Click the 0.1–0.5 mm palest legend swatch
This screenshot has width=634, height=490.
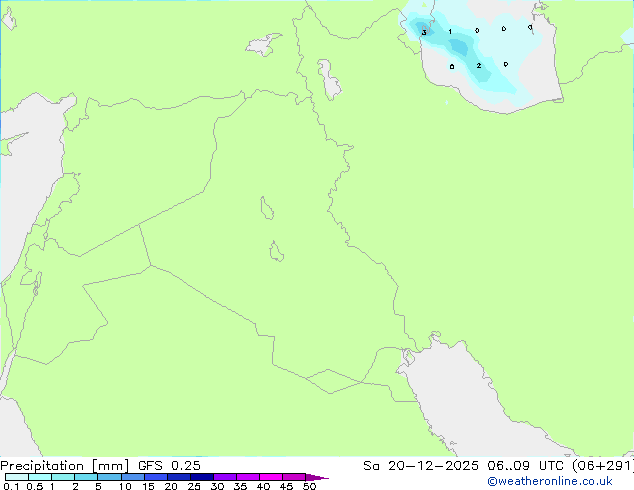pyautogui.click(x=17, y=477)
